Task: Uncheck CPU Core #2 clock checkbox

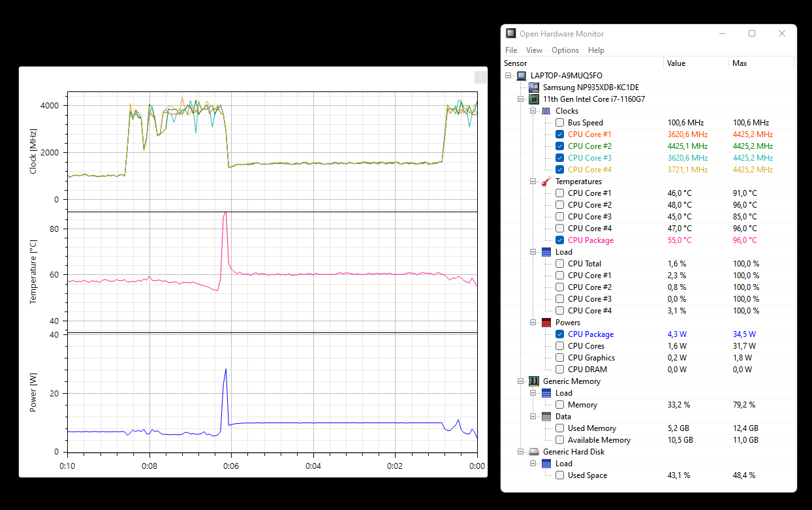Action: click(559, 146)
